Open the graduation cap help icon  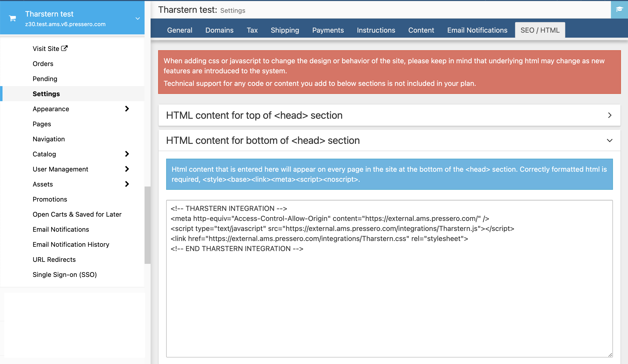[619, 10]
